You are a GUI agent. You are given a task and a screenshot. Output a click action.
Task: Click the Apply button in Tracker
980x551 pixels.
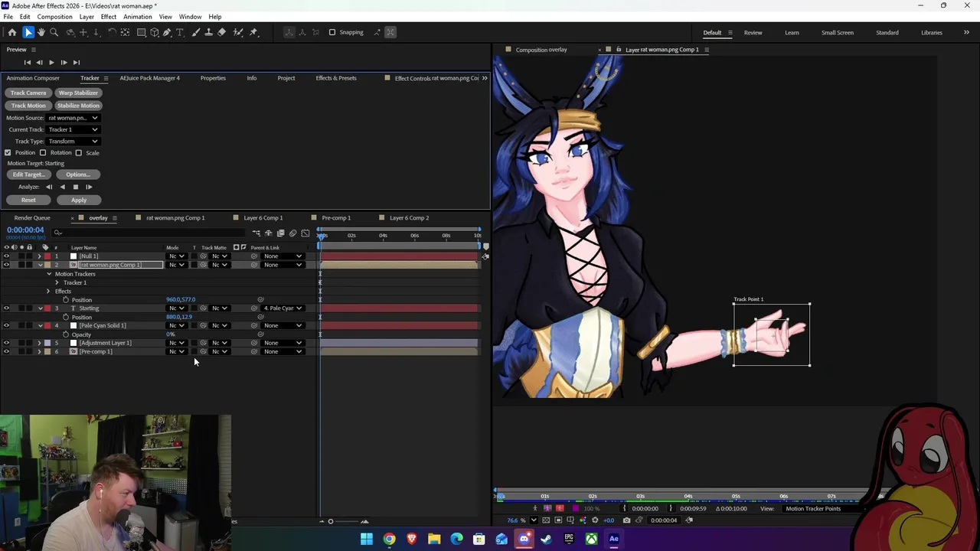click(x=79, y=200)
